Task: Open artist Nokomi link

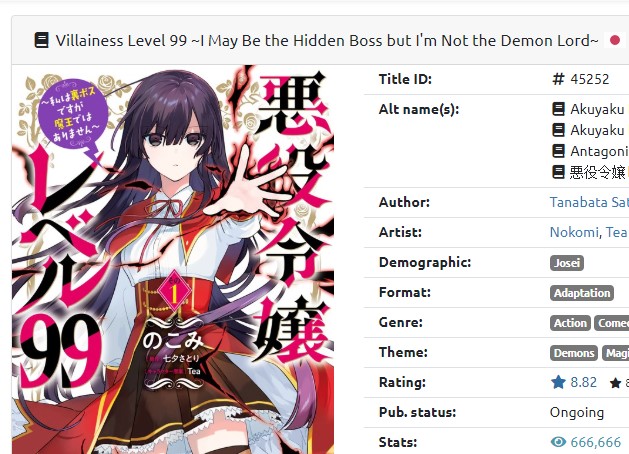Action: click(x=574, y=232)
